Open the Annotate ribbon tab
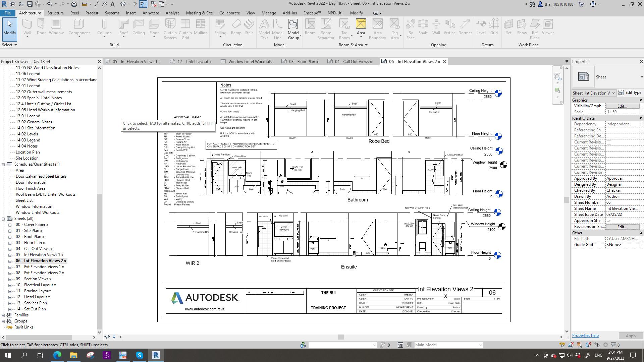 point(151,13)
